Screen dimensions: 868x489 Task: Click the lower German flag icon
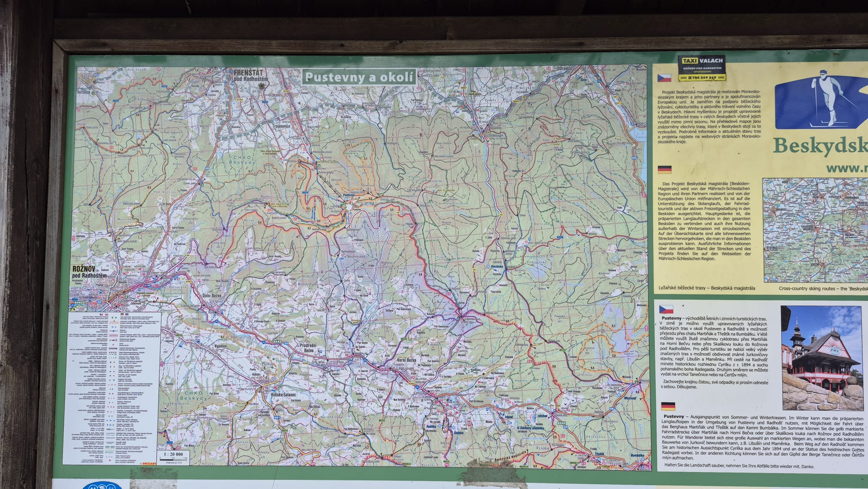tap(667, 406)
